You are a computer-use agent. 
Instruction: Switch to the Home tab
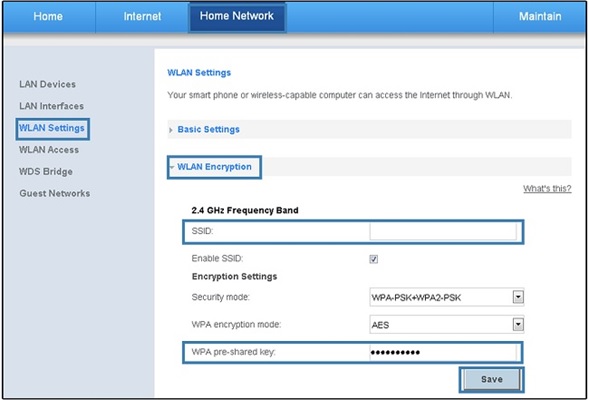(48, 17)
